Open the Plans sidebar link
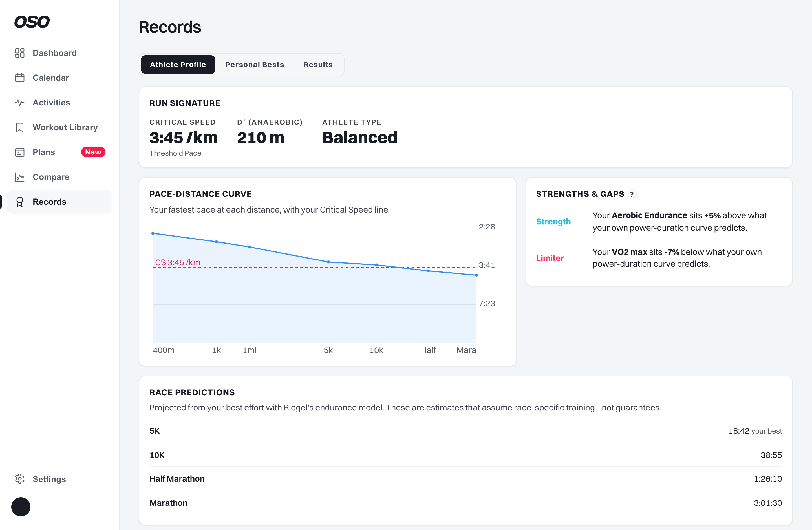Image resolution: width=812 pixels, height=530 pixels. pyautogui.click(x=59, y=152)
